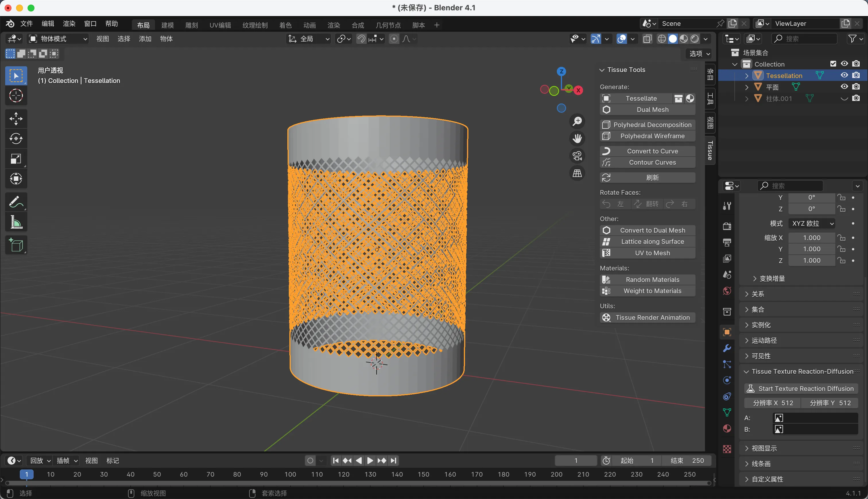Click the Add Cube tool icon
Image resolution: width=868 pixels, height=499 pixels.
(16, 245)
